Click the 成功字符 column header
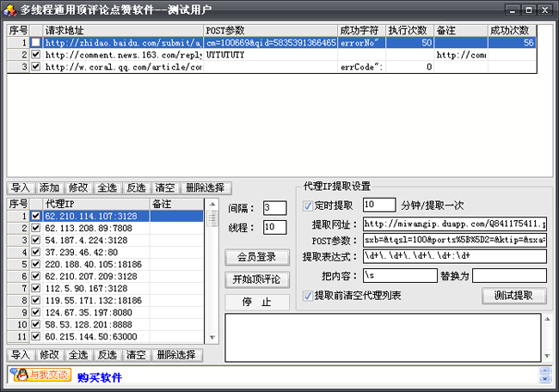Screen dimensions: 559x392 (362, 31)
